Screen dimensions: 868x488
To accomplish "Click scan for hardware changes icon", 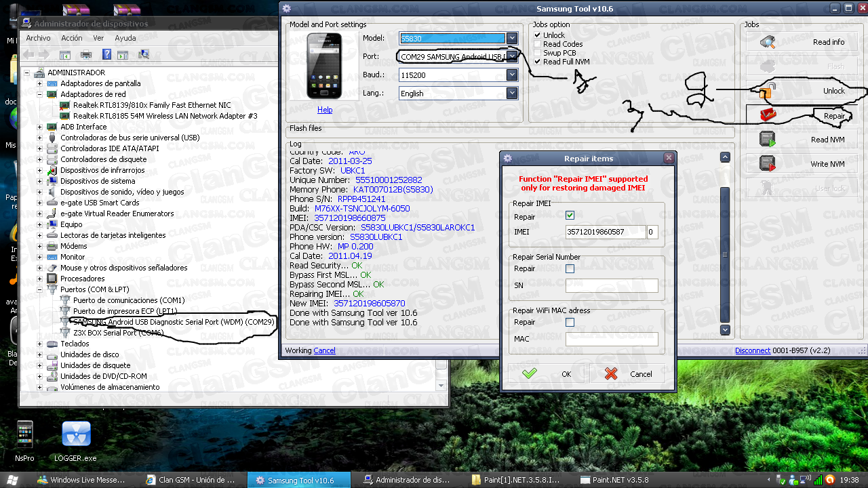I will pos(144,54).
